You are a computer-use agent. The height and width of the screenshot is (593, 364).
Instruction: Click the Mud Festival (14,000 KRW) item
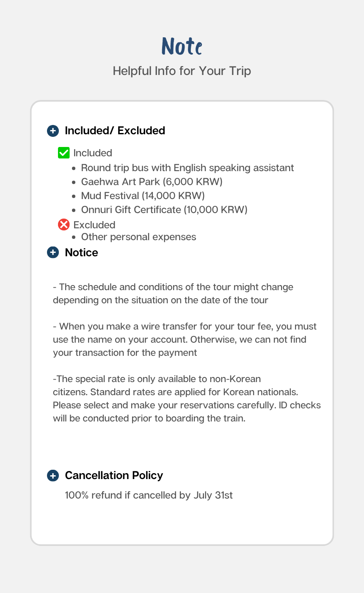click(x=143, y=196)
